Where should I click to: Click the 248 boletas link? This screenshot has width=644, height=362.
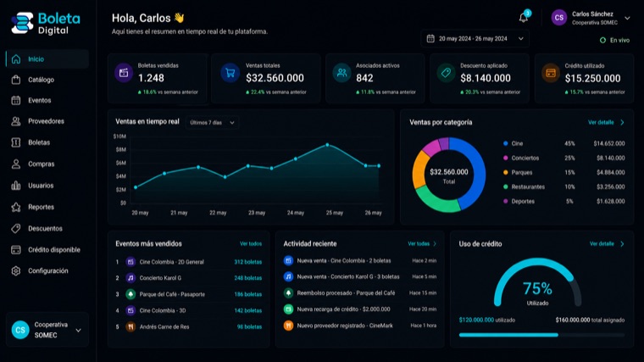(247, 278)
